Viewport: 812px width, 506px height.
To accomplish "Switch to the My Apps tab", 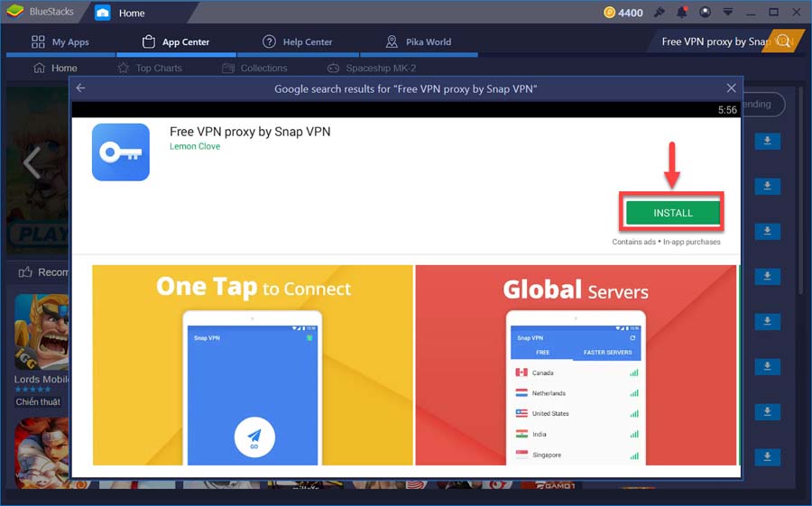I will click(x=60, y=42).
